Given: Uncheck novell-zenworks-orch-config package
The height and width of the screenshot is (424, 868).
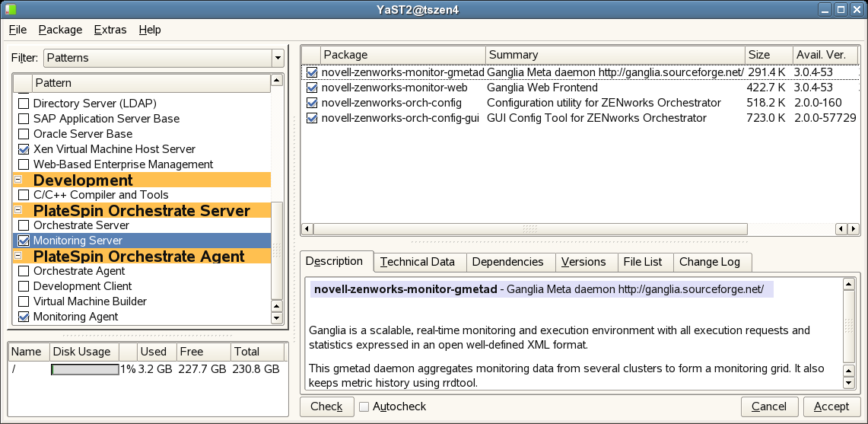Looking at the screenshot, I should pyautogui.click(x=312, y=103).
